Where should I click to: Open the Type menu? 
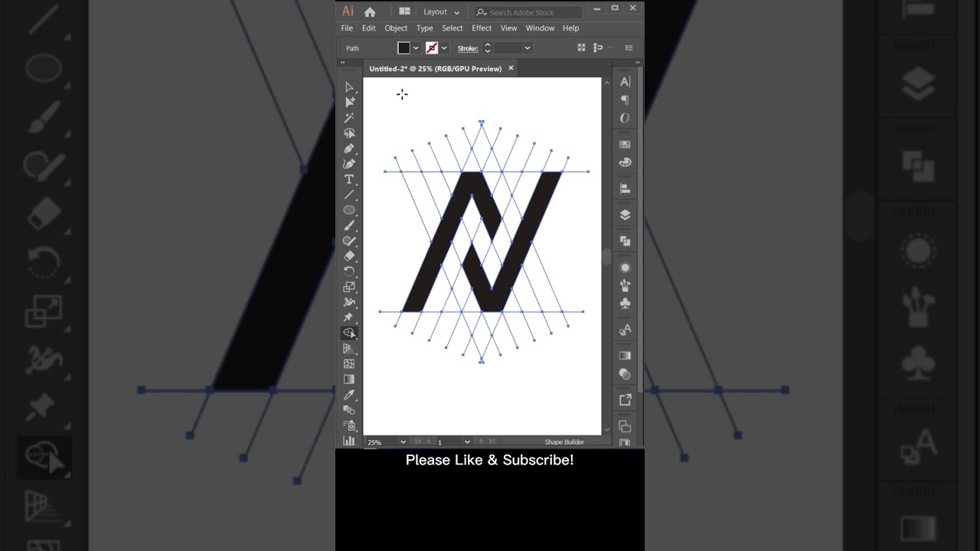(425, 28)
